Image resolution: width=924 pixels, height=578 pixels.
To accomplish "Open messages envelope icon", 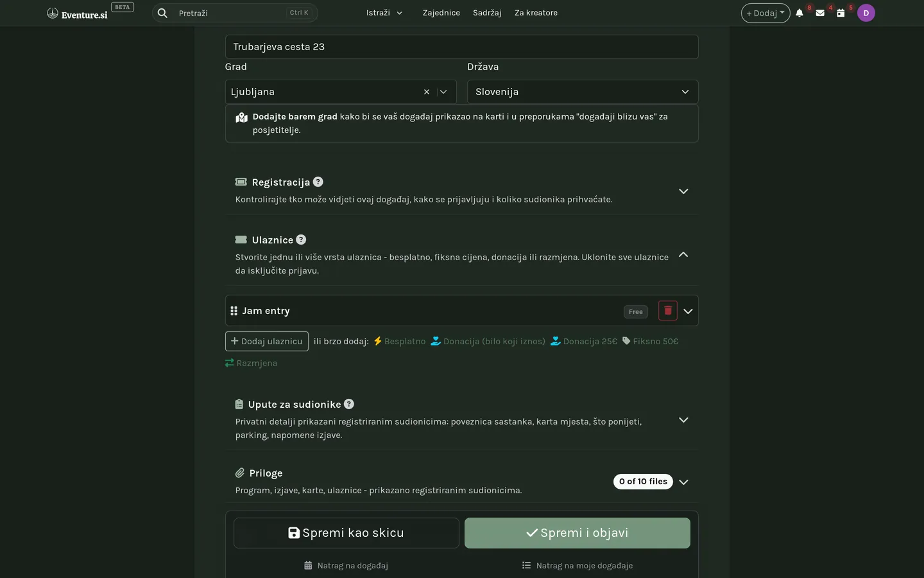I will [820, 13].
